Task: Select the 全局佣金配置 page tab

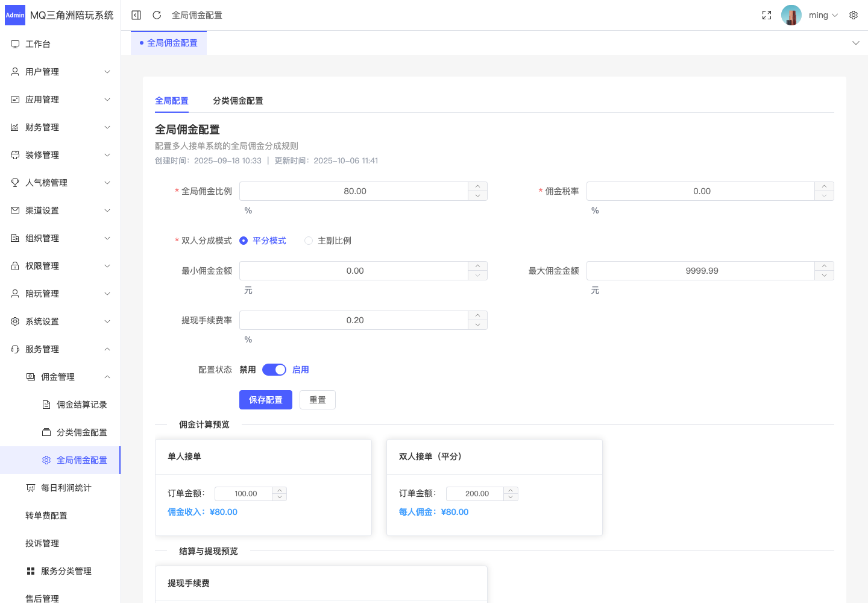Action: pyautogui.click(x=169, y=43)
